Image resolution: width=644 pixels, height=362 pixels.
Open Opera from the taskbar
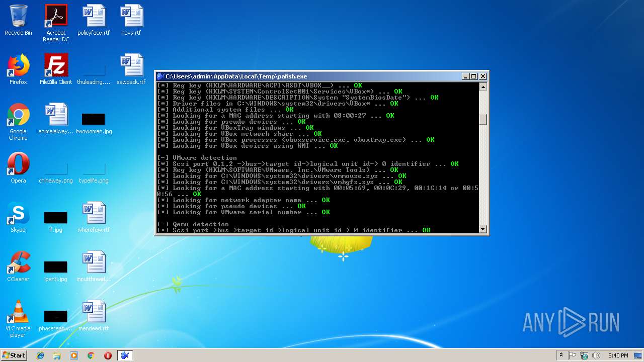[108, 355]
